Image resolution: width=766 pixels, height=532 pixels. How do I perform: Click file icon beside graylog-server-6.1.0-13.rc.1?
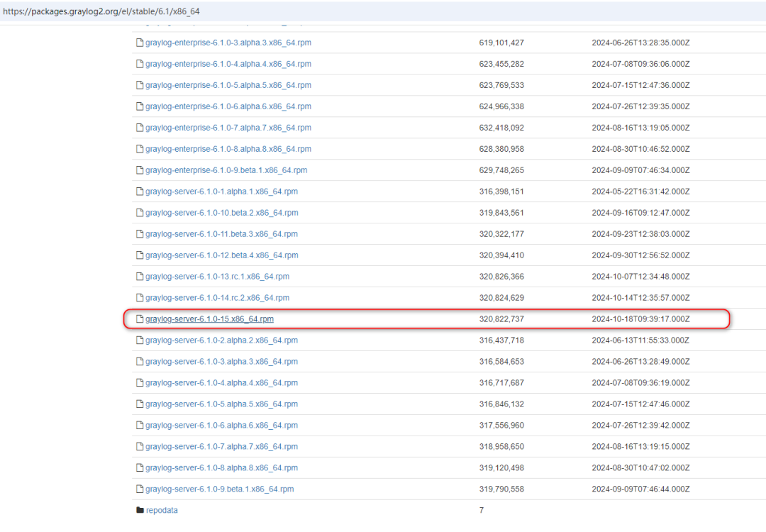pyautogui.click(x=140, y=277)
